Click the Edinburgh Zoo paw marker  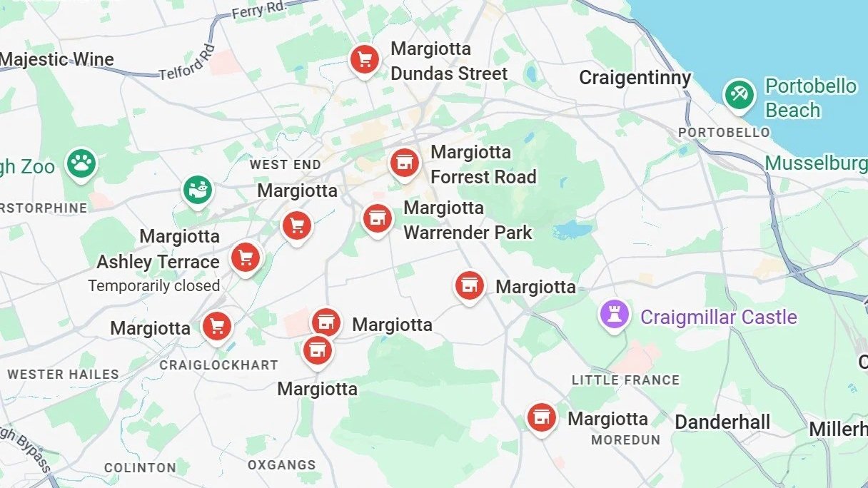click(81, 164)
